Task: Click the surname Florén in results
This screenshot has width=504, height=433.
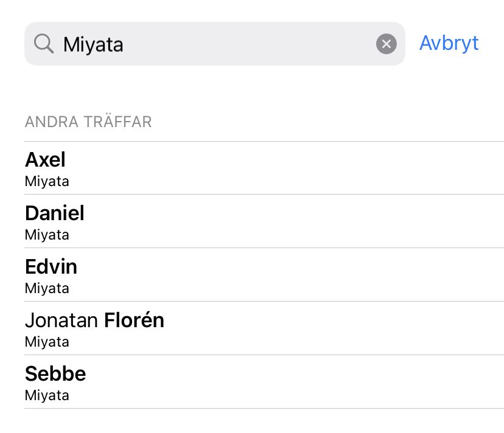Action: click(x=134, y=320)
